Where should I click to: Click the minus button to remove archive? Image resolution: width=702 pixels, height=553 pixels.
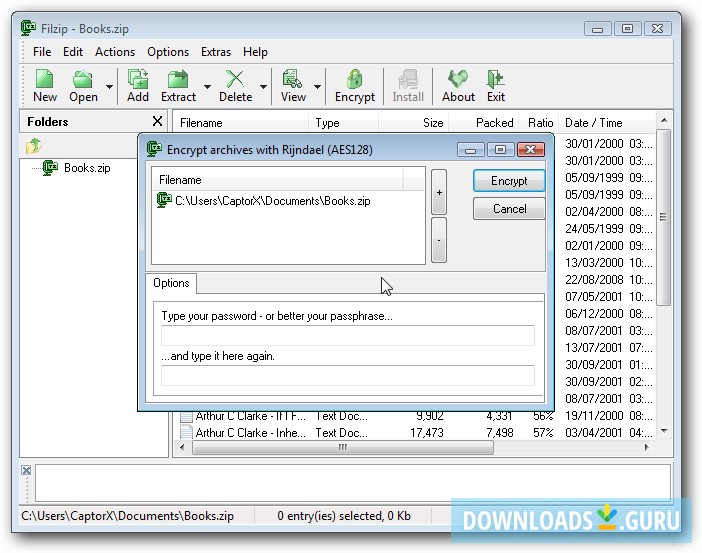pyautogui.click(x=439, y=240)
